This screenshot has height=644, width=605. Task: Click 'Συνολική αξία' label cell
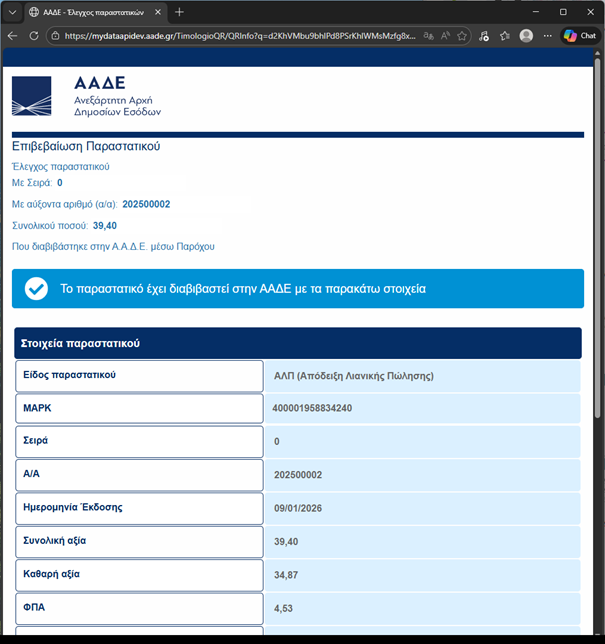pyautogui.click(x=139, y=542)
